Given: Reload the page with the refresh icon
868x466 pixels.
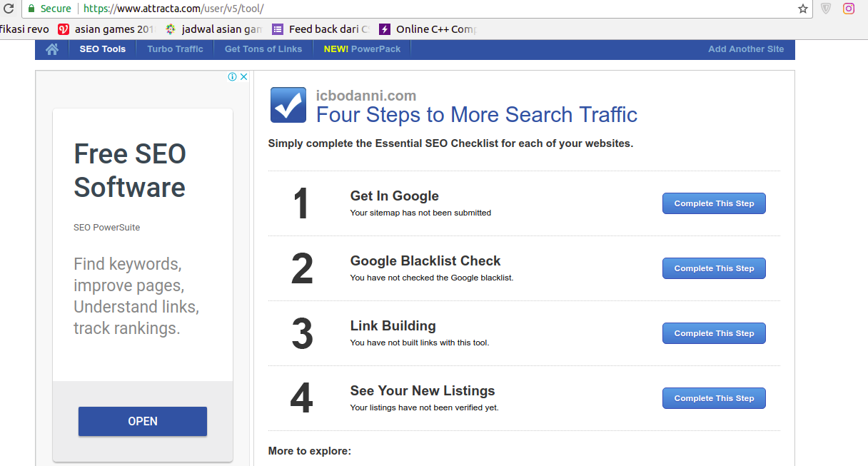Looking at the screenshot, I should coord(9,9).
